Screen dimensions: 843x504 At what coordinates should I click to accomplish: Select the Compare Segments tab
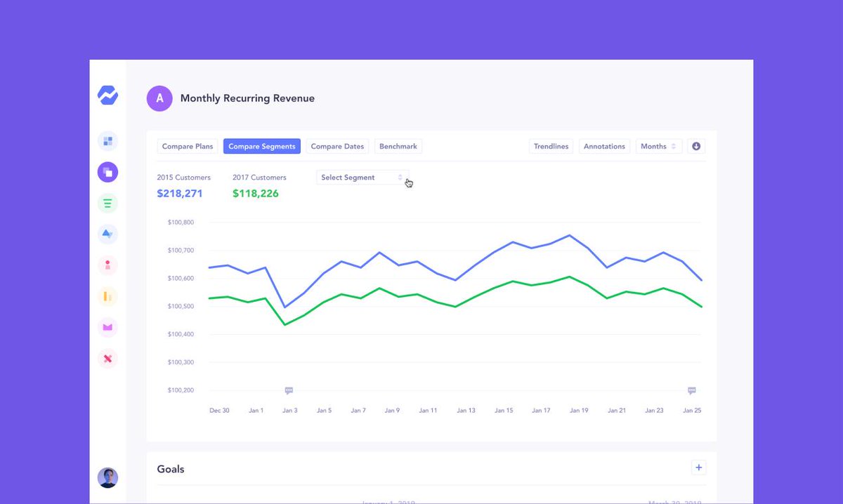point(262,146)
